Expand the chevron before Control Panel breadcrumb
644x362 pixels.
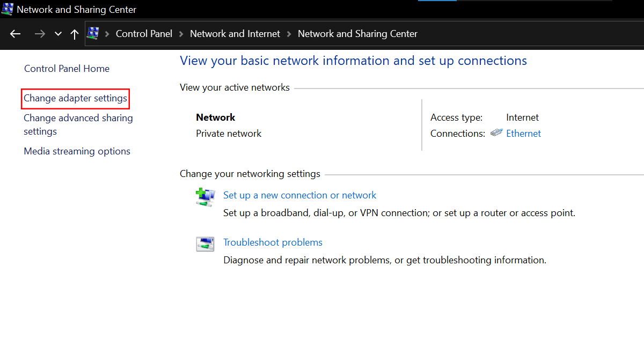coord(107,34)
